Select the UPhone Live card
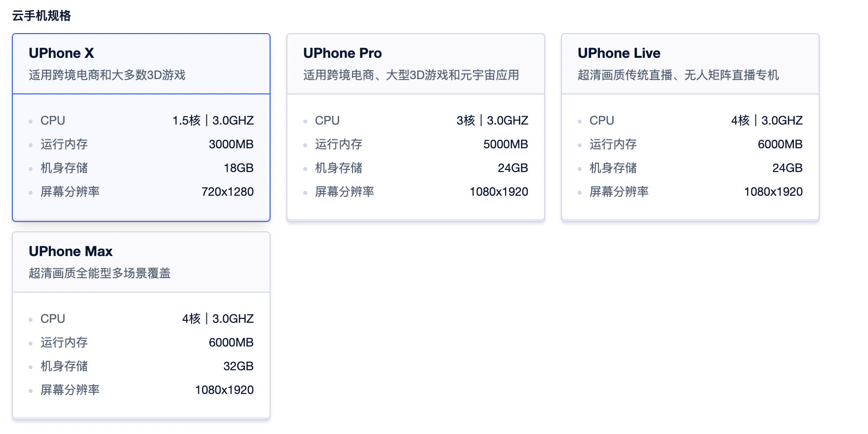 [689, 126]
